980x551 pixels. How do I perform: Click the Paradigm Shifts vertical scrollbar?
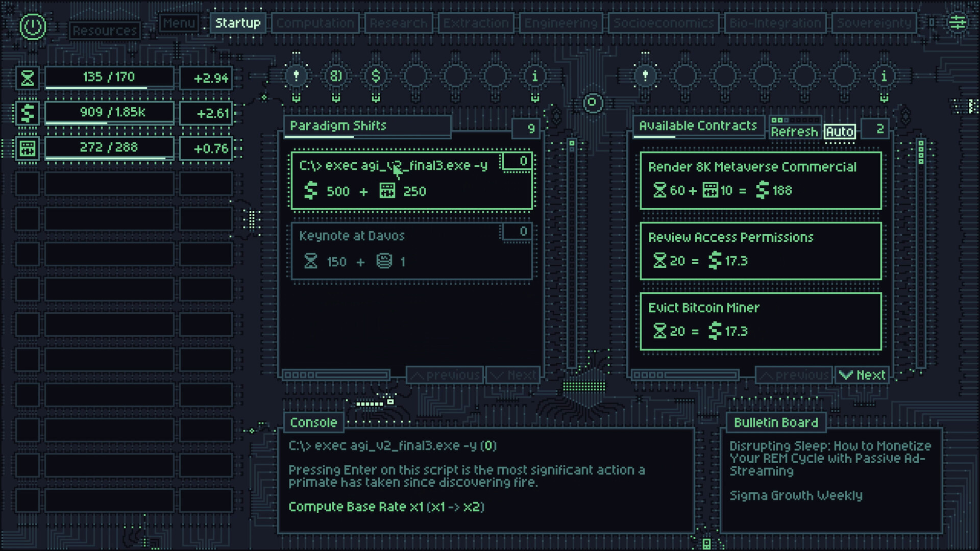coord(572,253)
